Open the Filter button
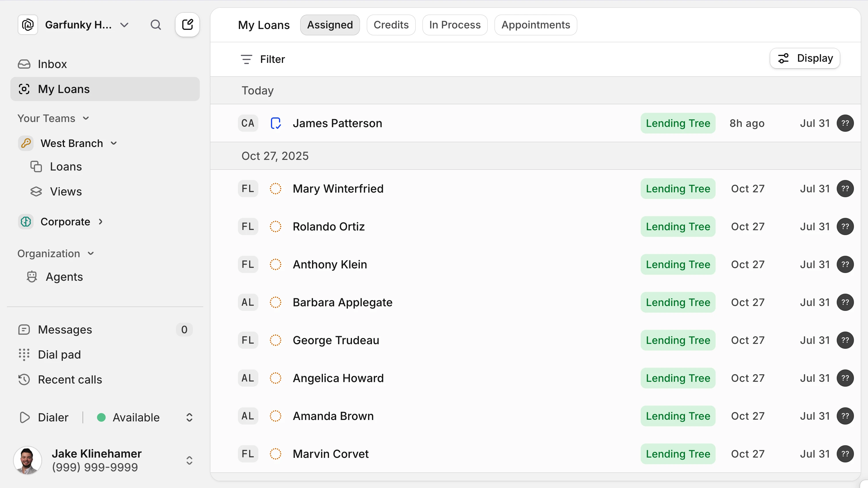 pyautogui.click(x=263, y=59)
